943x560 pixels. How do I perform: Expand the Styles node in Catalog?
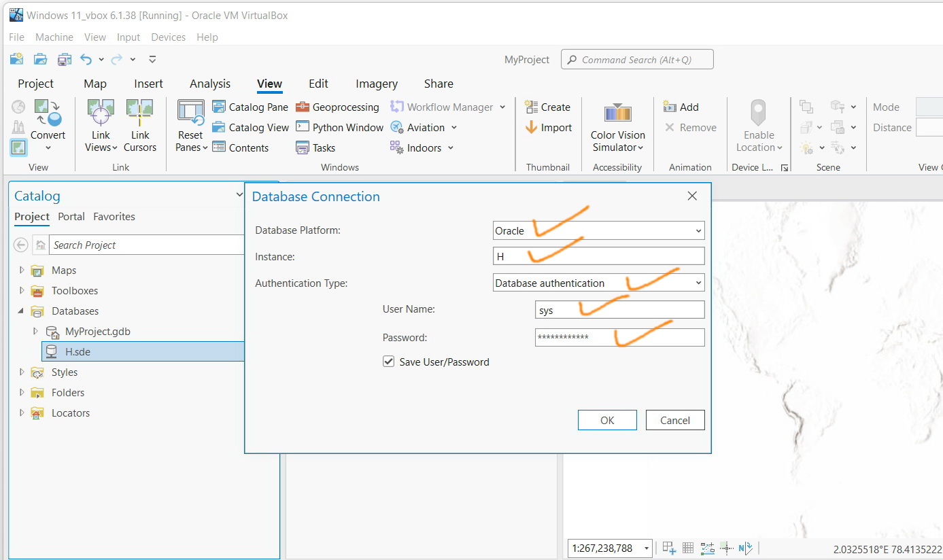pos(22,372)
